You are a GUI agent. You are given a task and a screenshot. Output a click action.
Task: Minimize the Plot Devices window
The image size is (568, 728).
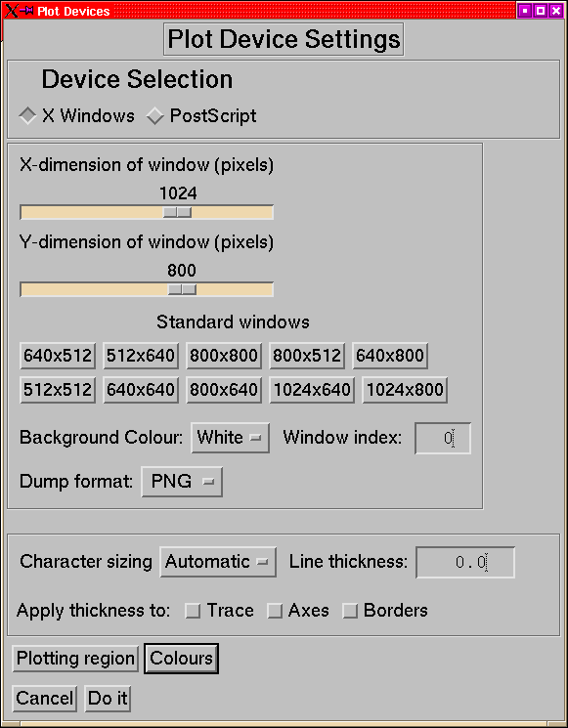click(x=525, y=10)
